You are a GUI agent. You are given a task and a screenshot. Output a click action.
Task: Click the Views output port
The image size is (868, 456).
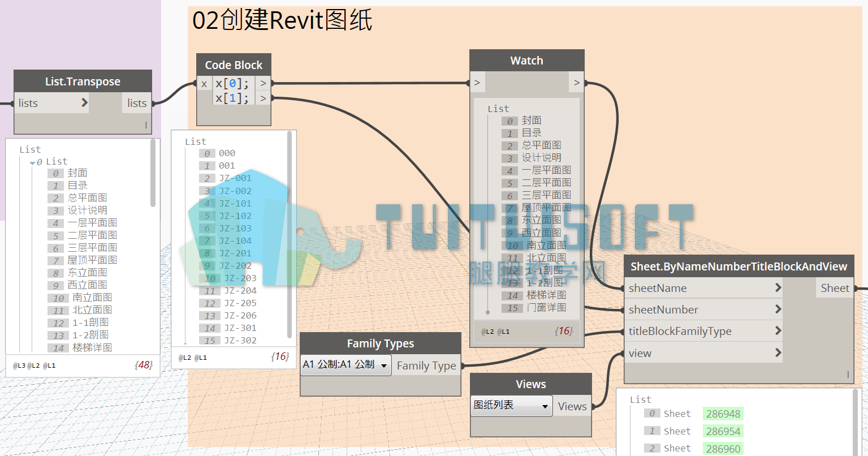572,406
